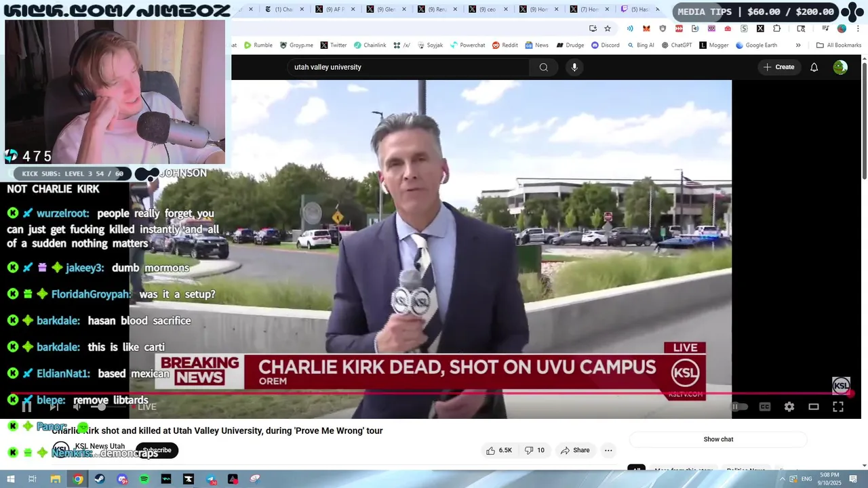Viewport: 868px width, 488px height.
Task: Click the install/cast icon in address bar
Action: click(x=593, y=28)
